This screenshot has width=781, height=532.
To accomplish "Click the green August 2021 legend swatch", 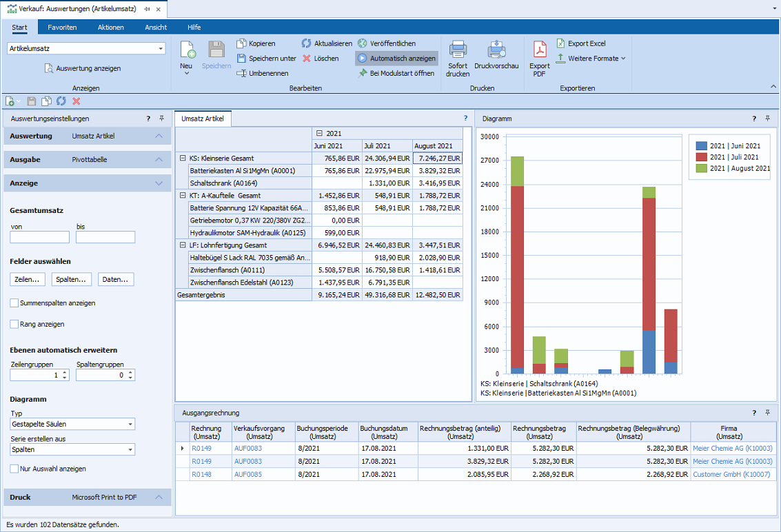I will point(701,168).
